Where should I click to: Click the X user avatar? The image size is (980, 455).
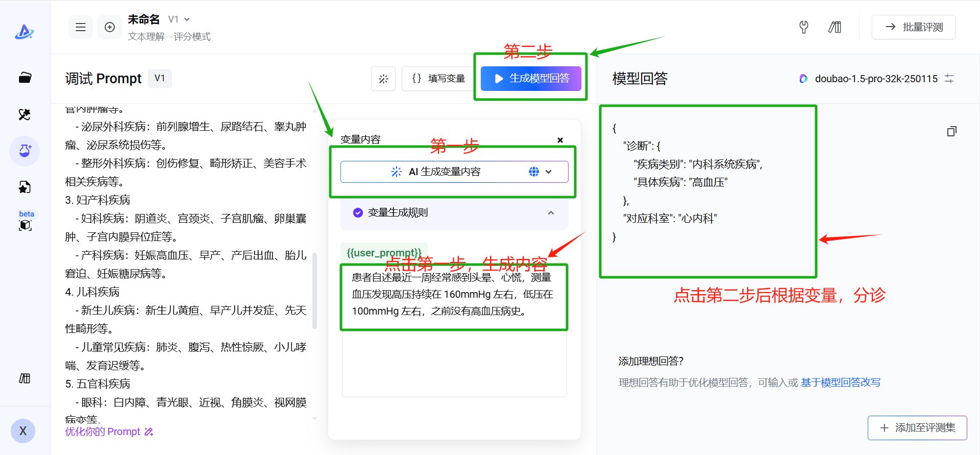[23, 431]
